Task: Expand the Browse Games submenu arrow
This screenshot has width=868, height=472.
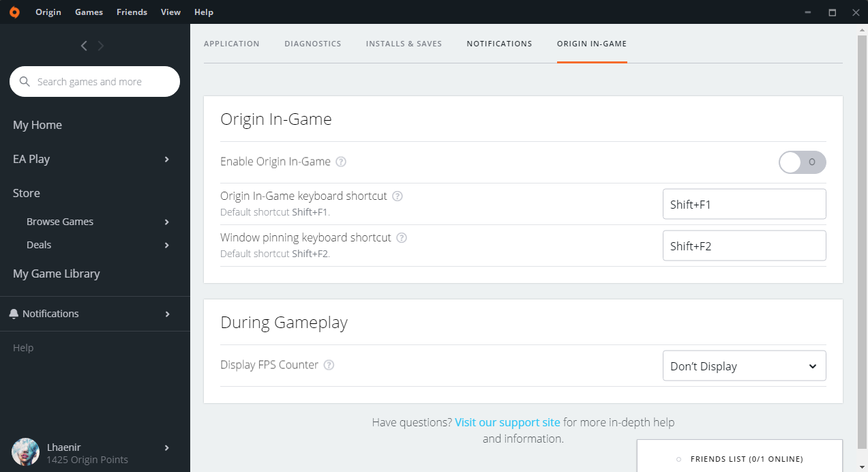Action: tap(167, 222)
